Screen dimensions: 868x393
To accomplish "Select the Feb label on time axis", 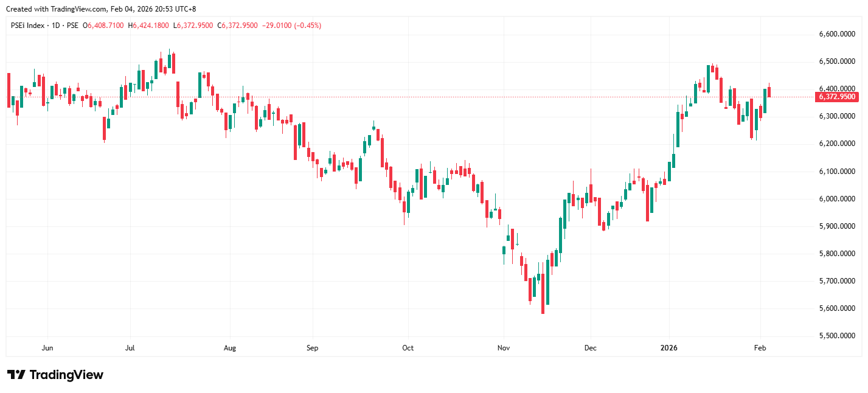I will click(x=760, y=348).
